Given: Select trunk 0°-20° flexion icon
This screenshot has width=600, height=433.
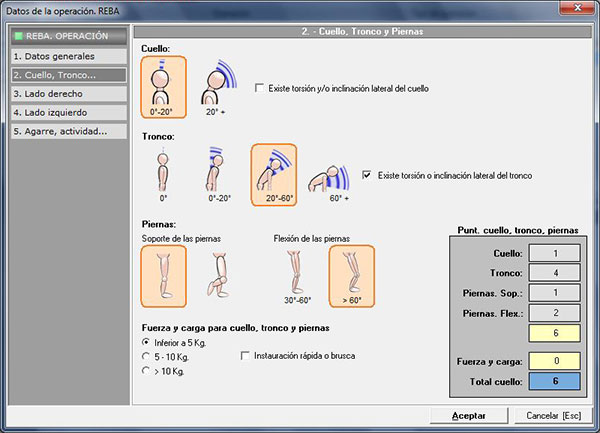Looking at the screenshot, I should pos(219,174).
